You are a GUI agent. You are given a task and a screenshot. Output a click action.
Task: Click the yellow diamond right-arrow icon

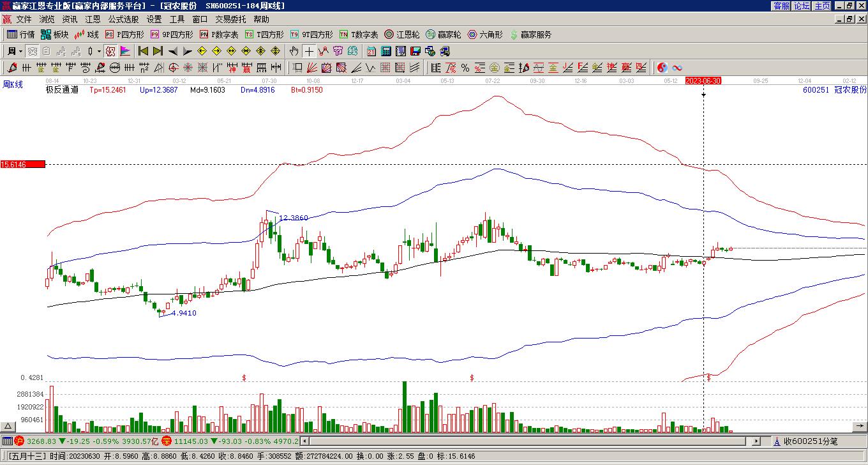(x=216, y=51)
